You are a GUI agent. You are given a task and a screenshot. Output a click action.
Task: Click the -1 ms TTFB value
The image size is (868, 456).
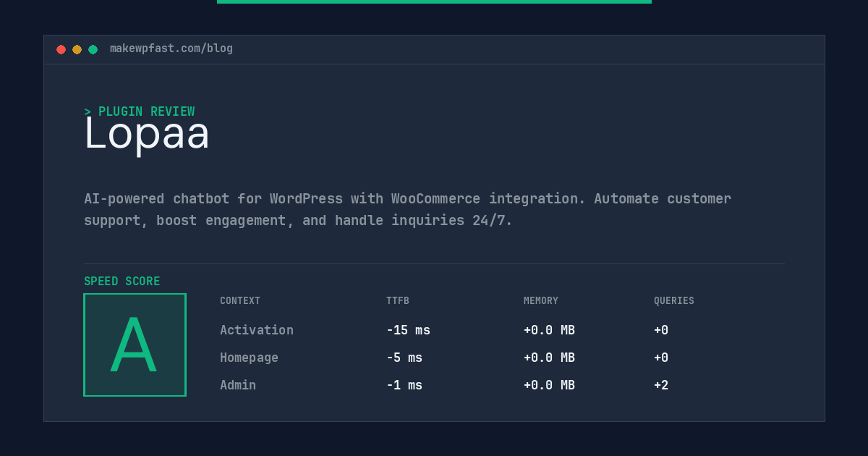[x=404, y=385]
